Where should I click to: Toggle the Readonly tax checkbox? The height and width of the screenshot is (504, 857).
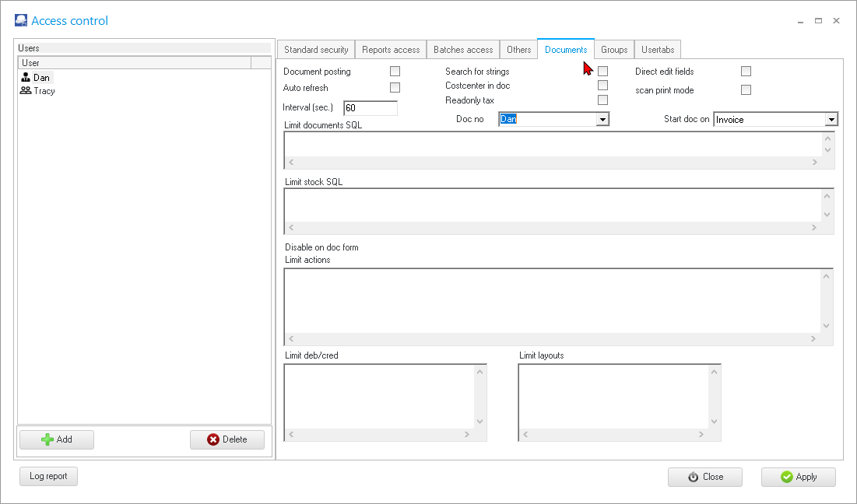point(602,100)
